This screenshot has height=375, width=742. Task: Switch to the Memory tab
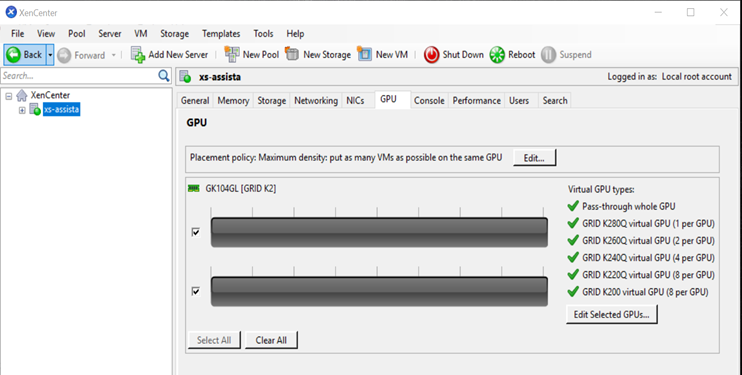pyautogui.click(x=233, y=100)
